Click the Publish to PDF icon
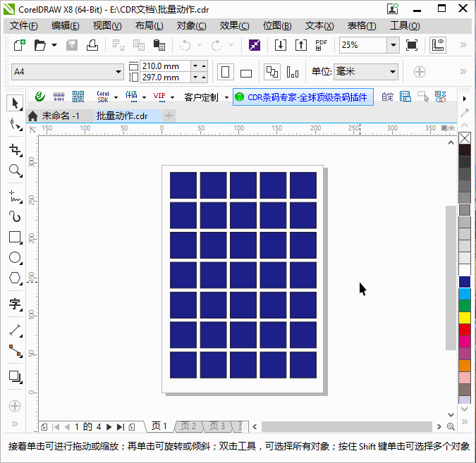 (321, 45)
